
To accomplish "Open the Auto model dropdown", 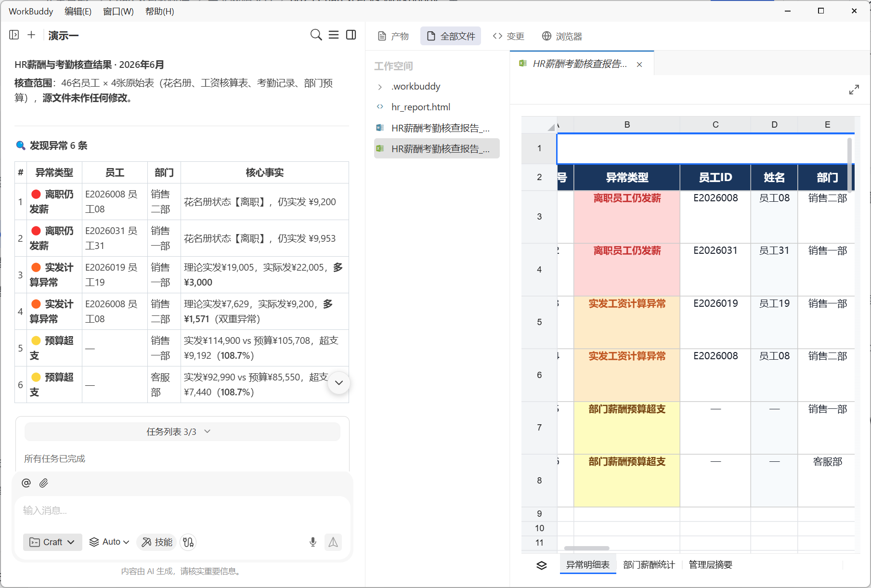I will (x=110, y=542).
